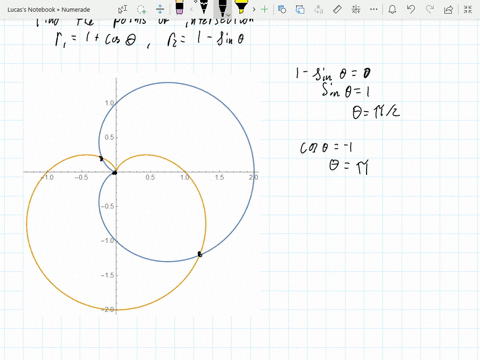
Task: Open the more options ellipsis menu
Action: point(374,9)
